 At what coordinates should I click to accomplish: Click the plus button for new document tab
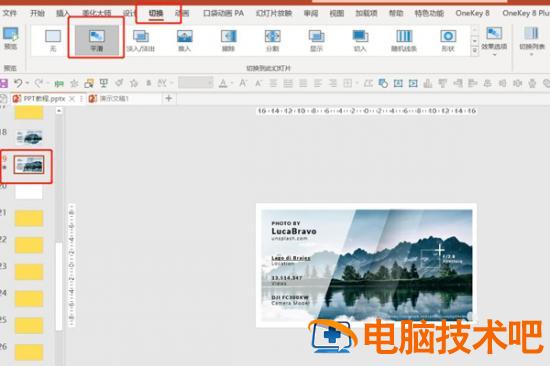169,99
